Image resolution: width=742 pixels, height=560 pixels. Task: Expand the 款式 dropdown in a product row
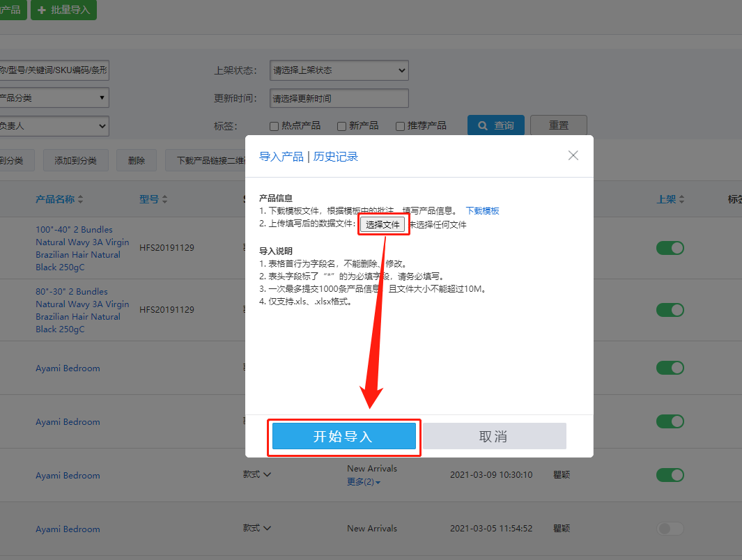[258, 475]
